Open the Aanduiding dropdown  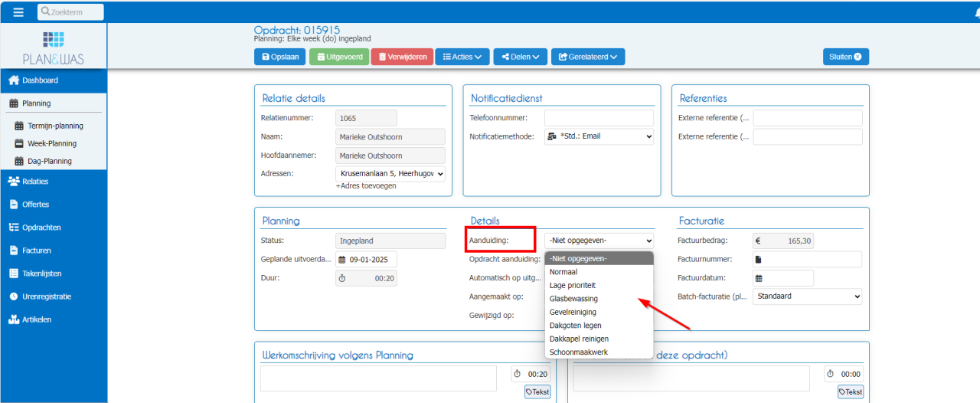(x=599, y=241)
